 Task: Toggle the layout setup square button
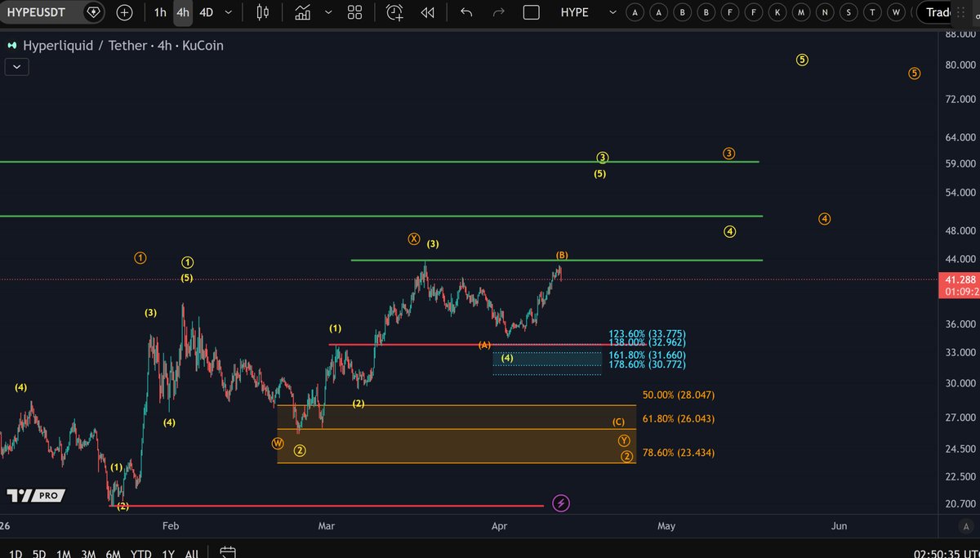pyautogui.click(x=531, y=12)
